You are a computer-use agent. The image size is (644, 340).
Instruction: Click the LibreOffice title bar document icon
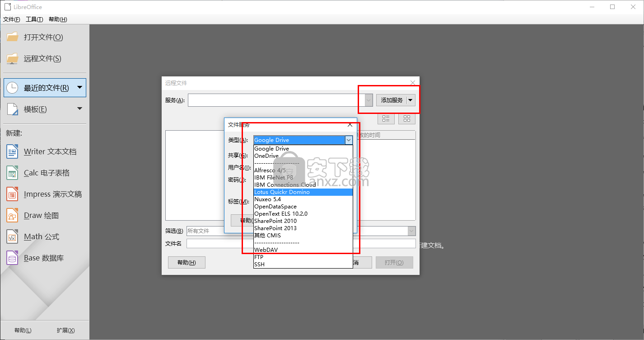7,6
